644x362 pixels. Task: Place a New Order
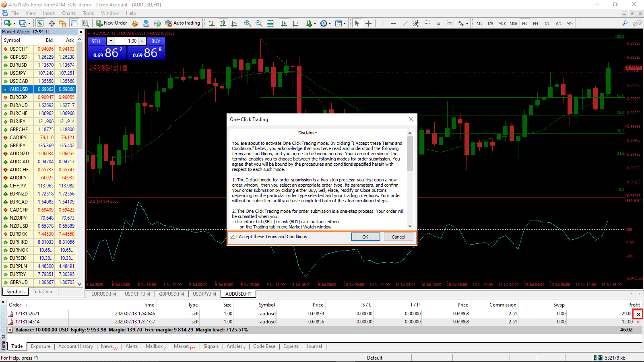[x=111, y=23]
